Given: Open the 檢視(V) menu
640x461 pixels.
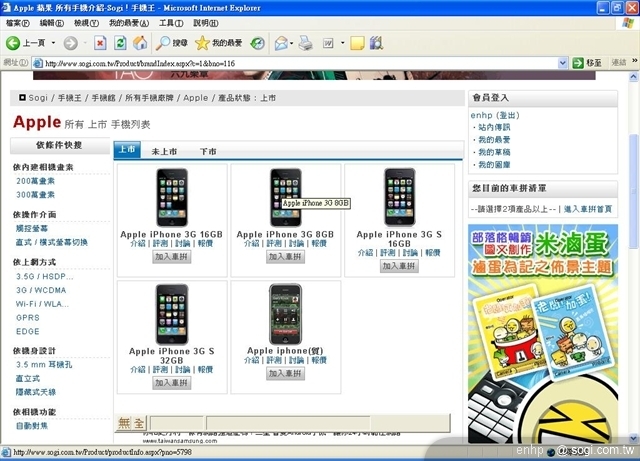Looking at the screenshot, I should coord(86,23).
